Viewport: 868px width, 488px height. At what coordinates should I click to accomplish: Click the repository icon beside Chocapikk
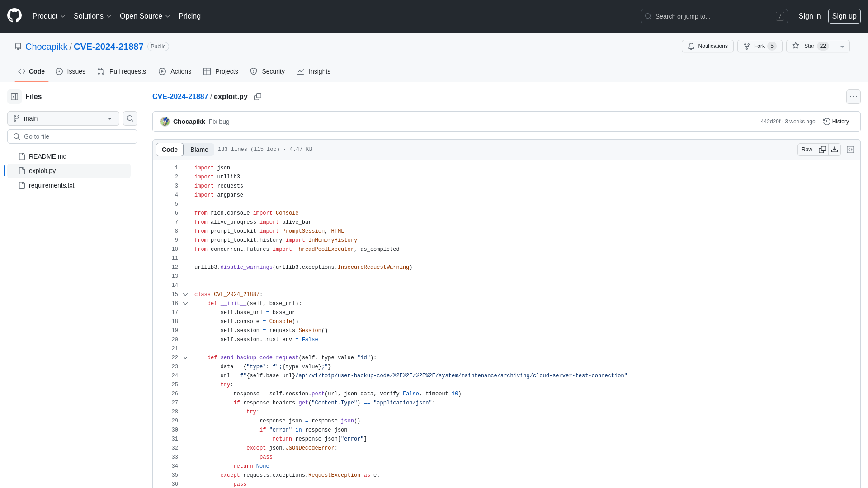(18, 47)
